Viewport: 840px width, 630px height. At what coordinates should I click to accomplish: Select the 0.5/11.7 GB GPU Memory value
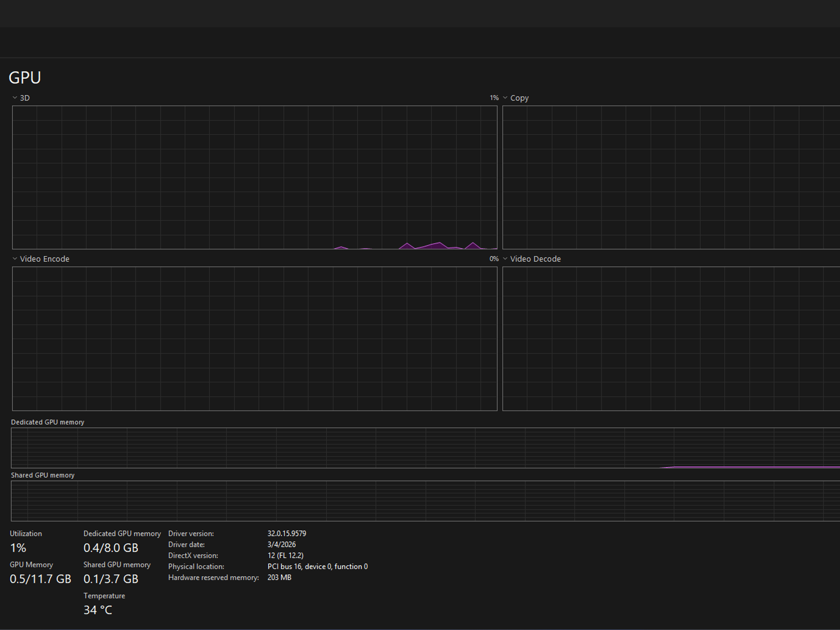click(41, 579)
